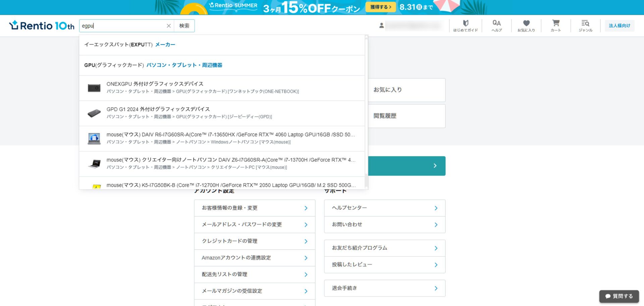Click chevron on お客様情報の登録・変更 row
Screen dimensions: 644x306
pos(306,208)
